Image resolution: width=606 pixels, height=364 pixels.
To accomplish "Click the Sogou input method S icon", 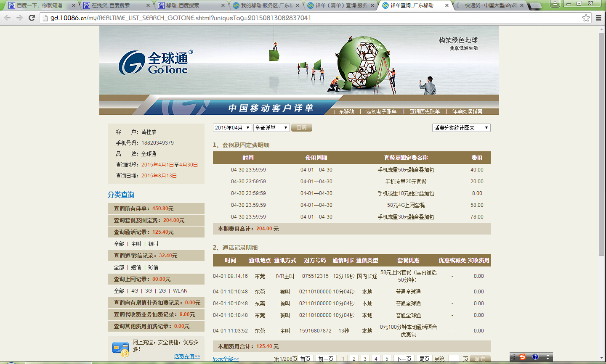I will coord(522,357).
